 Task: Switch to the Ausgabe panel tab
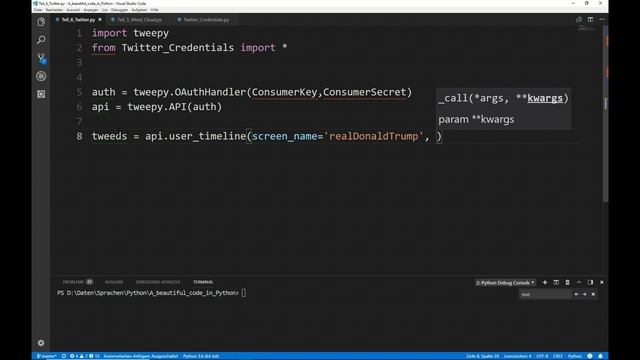pos(114,282)
